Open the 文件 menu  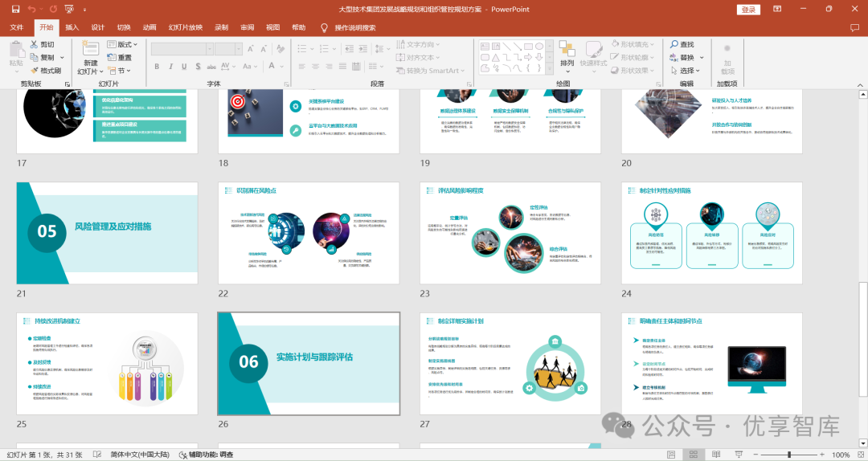pyautogui.click(x=17, y=27)
